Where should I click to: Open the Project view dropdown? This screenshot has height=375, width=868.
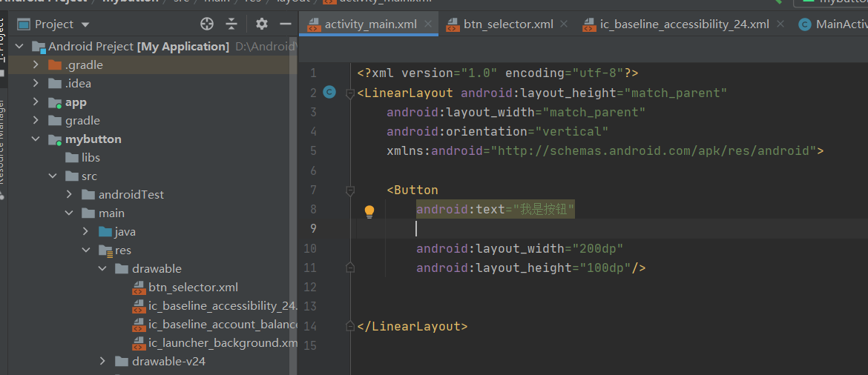(85, 24)
